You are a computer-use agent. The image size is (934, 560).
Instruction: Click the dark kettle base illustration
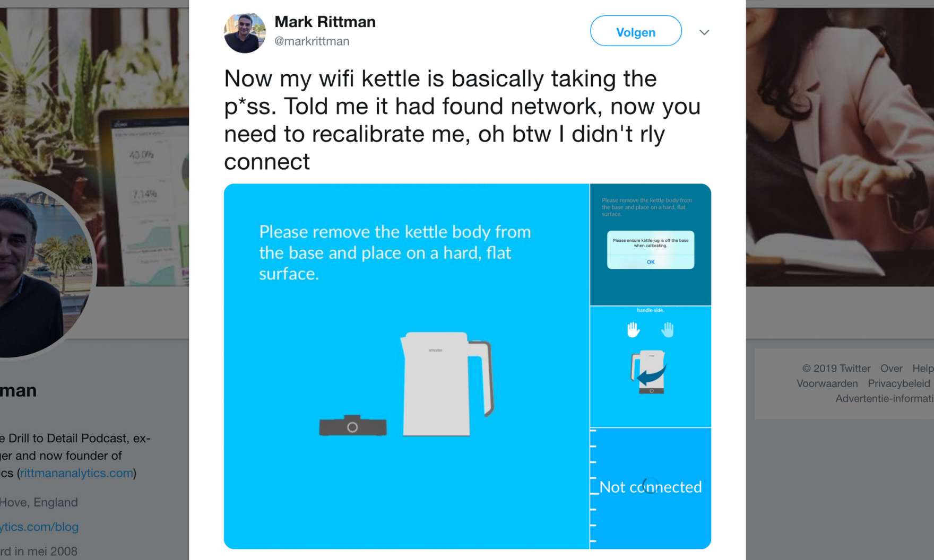click(x=353, y=425)
